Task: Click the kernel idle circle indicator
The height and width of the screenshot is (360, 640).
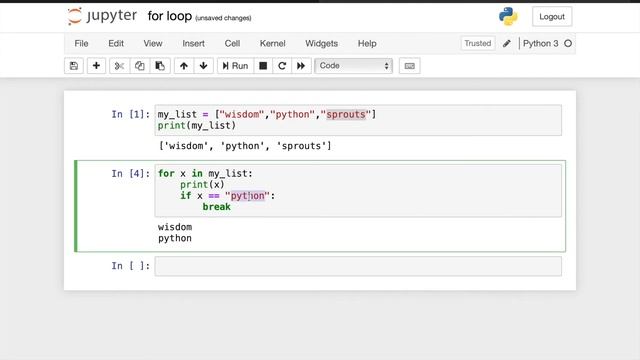Action: tap(568, 43)
